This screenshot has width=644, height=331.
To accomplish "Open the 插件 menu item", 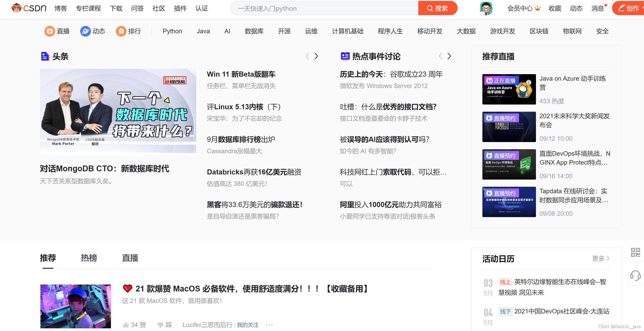I will pos(180,8).
